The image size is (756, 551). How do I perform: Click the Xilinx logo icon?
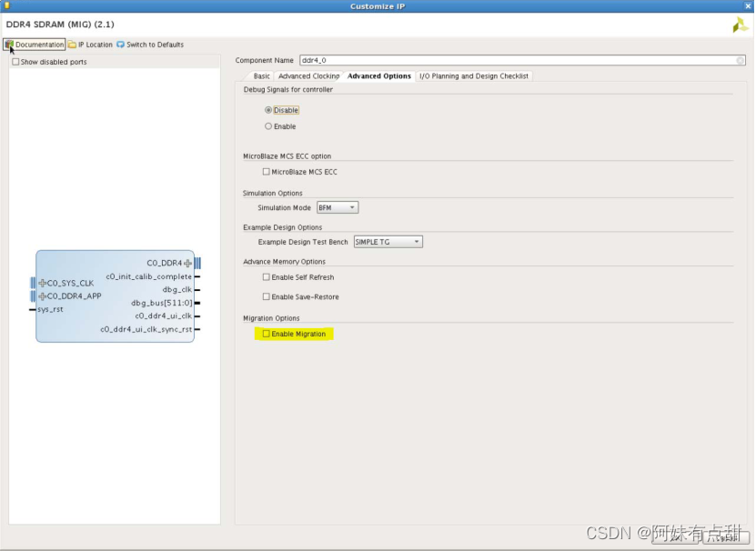click(740, 25)
